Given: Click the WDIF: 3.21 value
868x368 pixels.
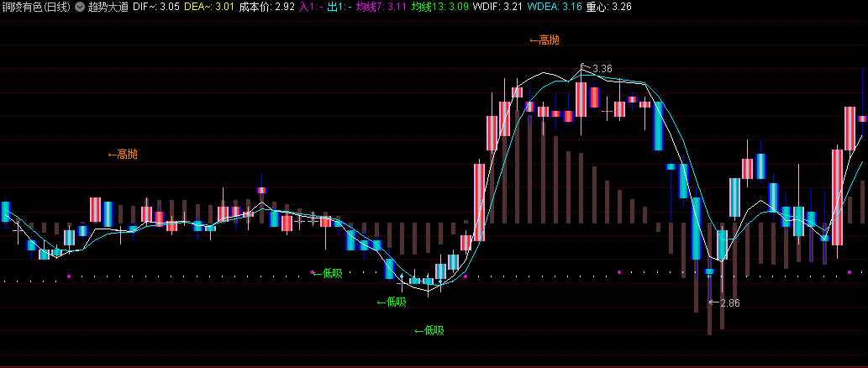Looking at the screenshot, I should tap(498, 8).
